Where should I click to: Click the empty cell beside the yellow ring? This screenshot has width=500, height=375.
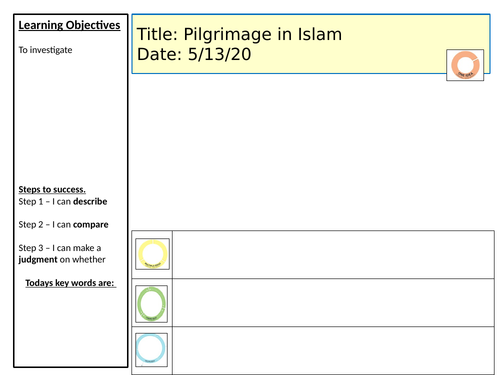pyautogui.click(x=333, y=254)
